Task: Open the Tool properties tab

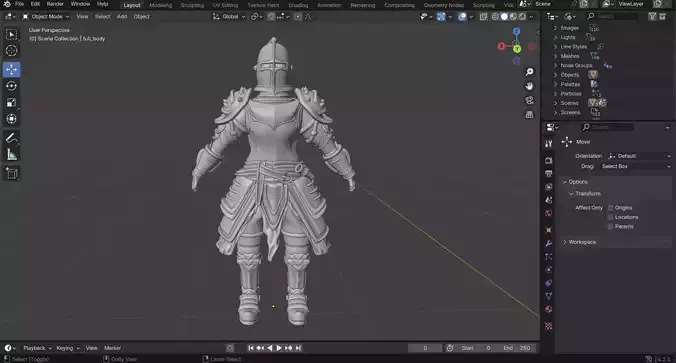Action: pos(548,143)
